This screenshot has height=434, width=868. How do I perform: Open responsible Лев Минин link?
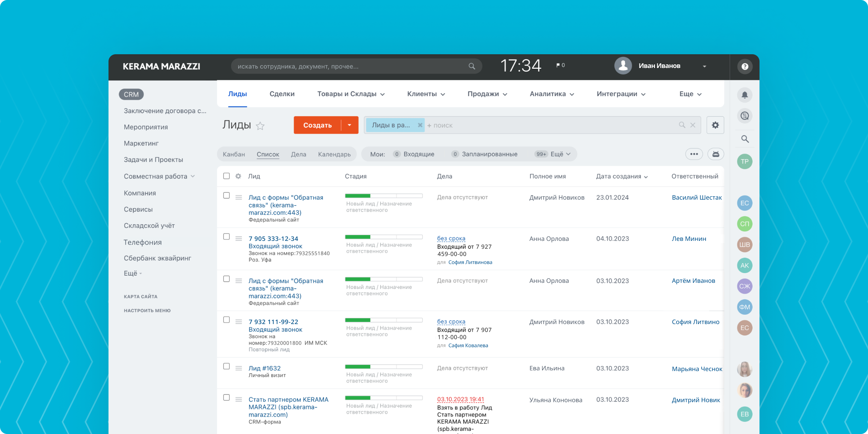689,239
